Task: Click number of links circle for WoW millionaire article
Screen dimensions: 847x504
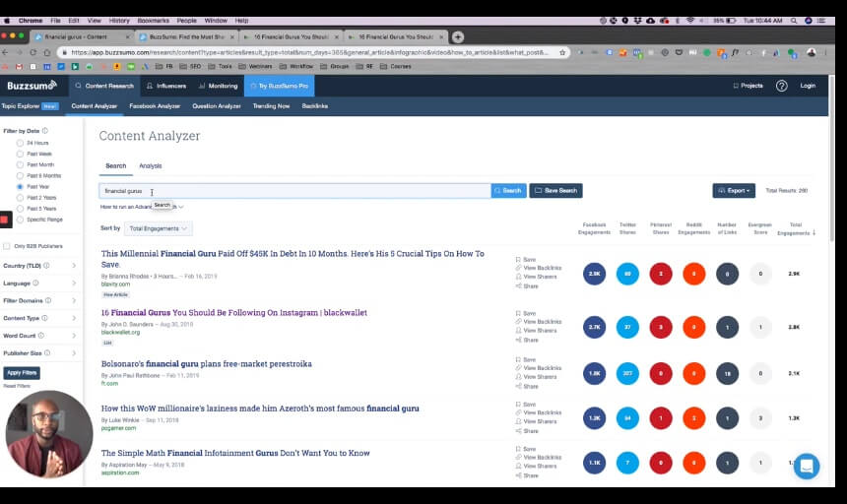Action: pos(727,418)
